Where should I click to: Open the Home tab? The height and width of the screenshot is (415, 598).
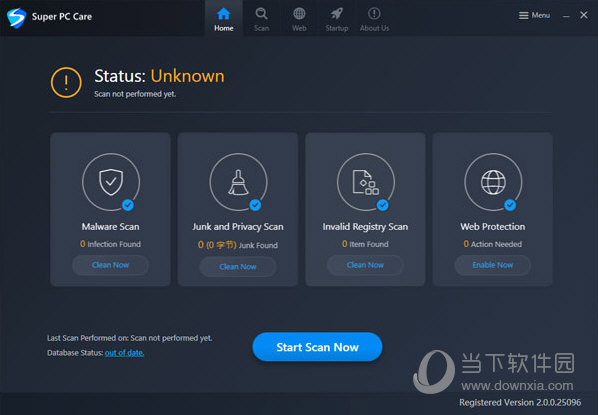coord(223,18)
